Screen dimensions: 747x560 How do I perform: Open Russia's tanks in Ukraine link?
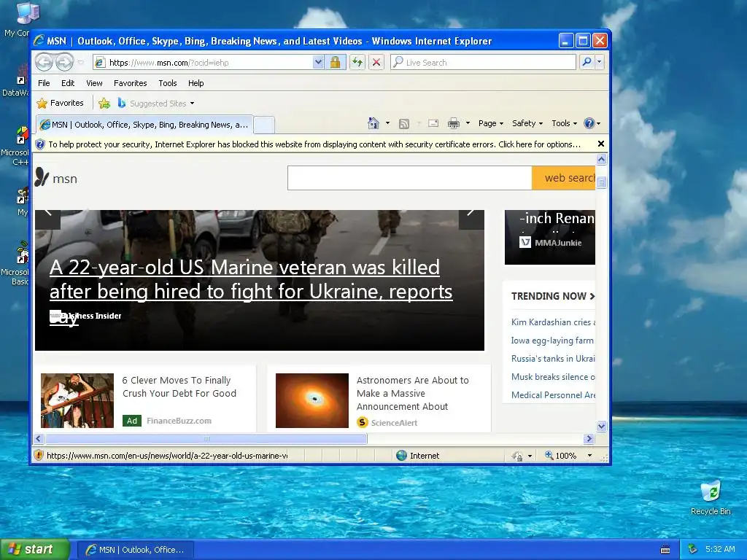(x=553, y=359)
